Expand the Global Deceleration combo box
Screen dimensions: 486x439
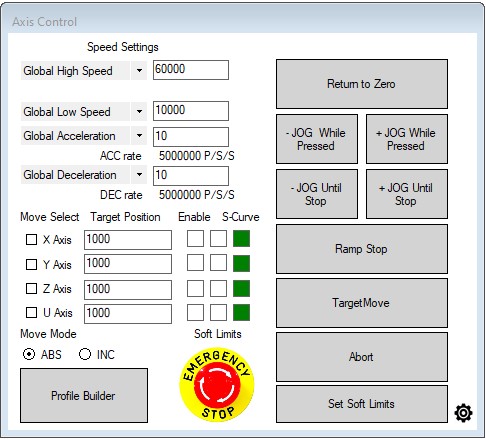coord(139,175)
